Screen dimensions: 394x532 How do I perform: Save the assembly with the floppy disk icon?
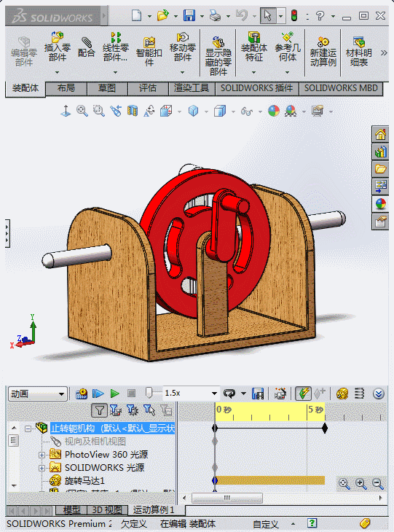pyautogui.click(x=189, y=15)
